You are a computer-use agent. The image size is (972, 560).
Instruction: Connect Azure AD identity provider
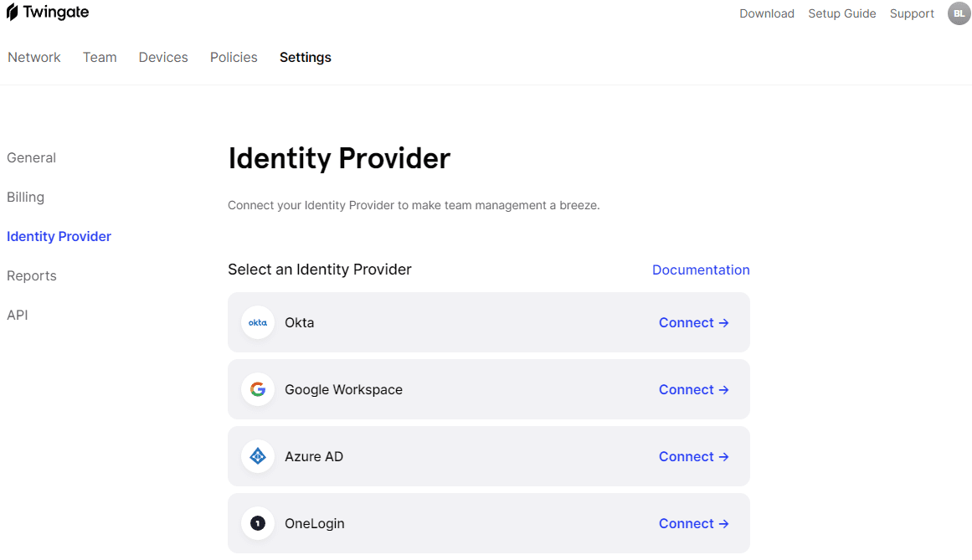coord(693,456)
